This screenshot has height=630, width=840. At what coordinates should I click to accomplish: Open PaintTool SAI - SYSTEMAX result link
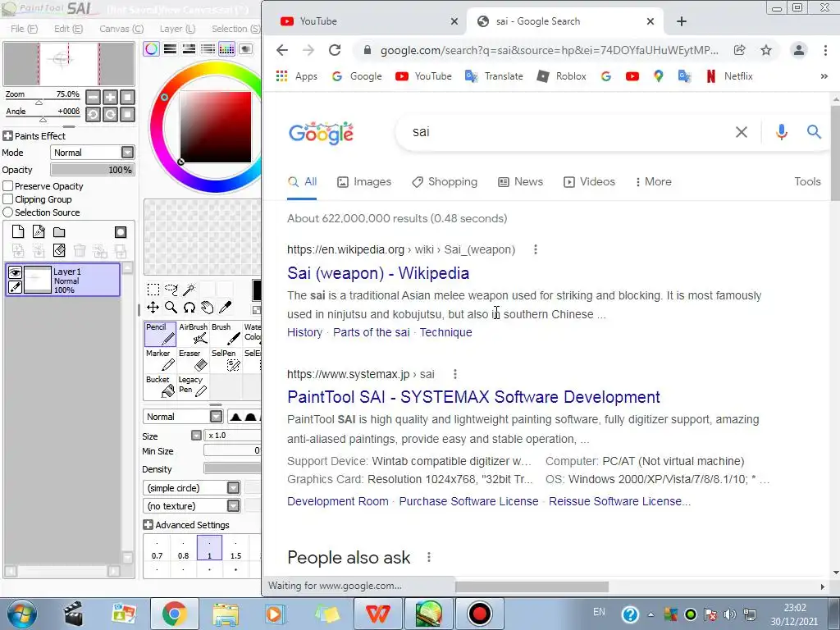pyautogui.click(x=473, y=397)
